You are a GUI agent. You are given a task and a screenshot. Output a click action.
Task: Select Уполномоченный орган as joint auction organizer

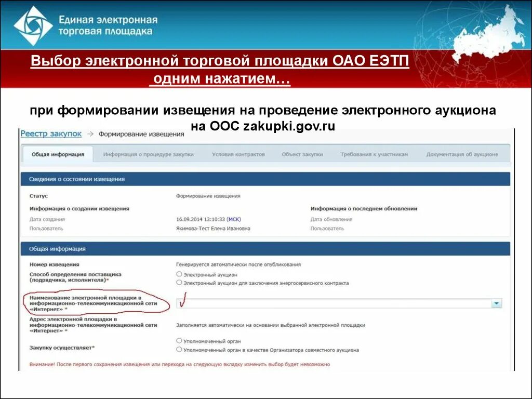tap(179, 349)
